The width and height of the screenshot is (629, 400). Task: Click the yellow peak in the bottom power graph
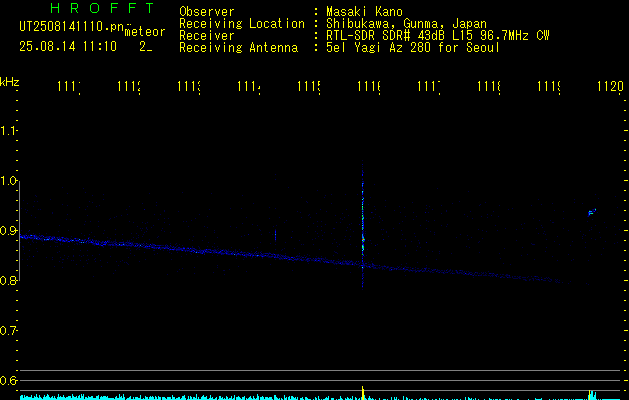(x=363, y=392)
